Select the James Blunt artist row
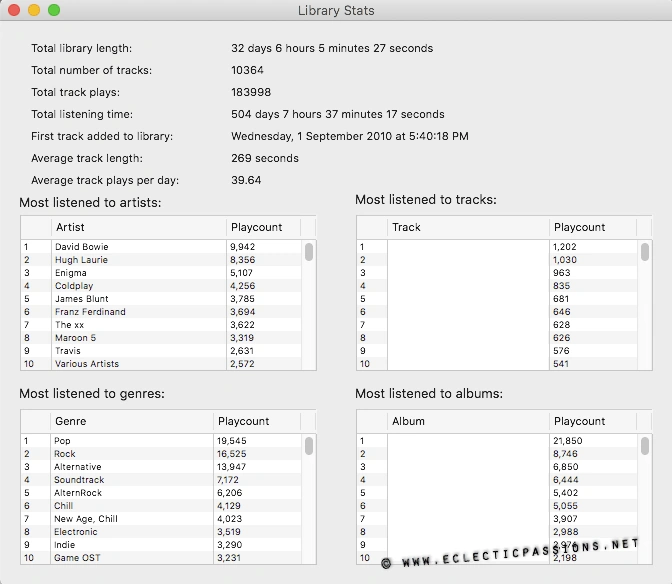 click(x=161, y=299)
